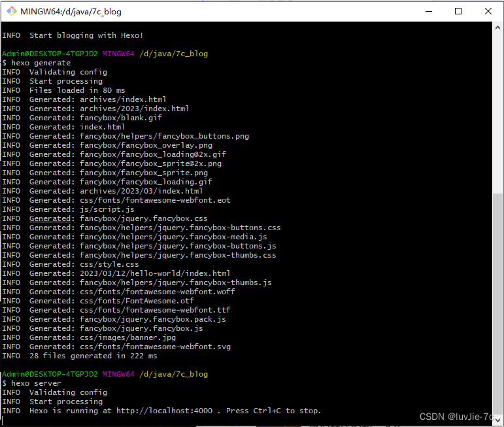Screen dimensions: 504x427
Task: Click 'Files loaded in 80 ms' line
Action: [x=63, y=90]
